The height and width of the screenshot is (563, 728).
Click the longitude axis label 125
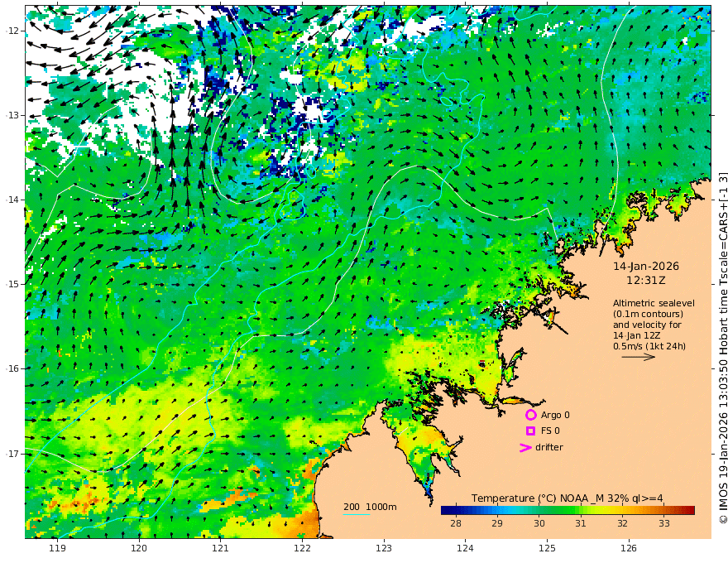pyautogui.click(x=548, y=549)
